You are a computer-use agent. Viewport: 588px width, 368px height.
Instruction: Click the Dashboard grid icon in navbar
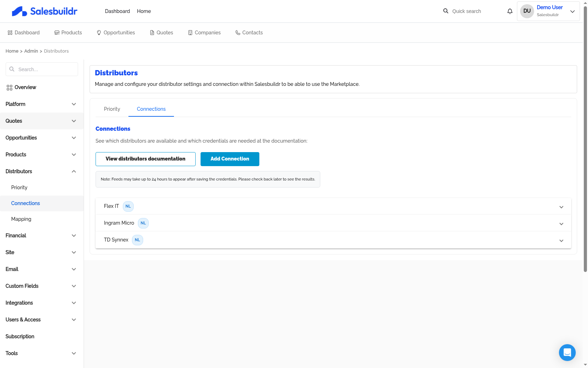10,33
